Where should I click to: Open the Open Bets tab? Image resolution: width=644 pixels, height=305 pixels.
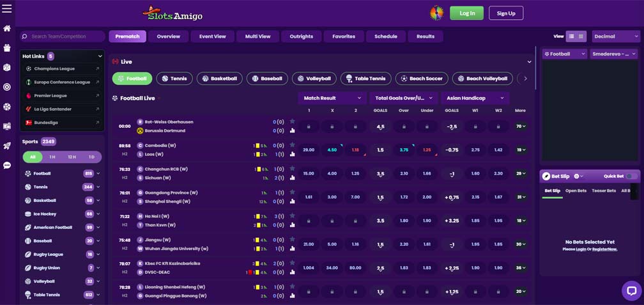coord(576,191)
